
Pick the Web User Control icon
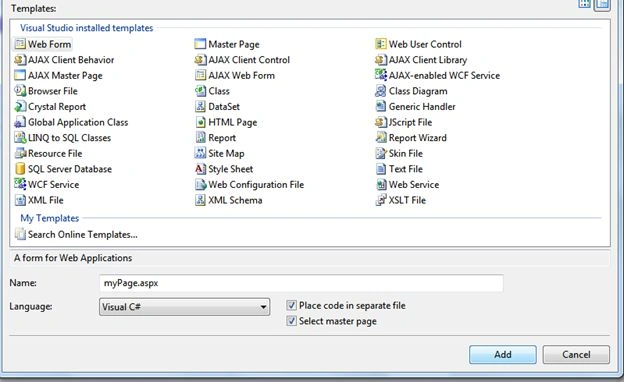point(380,44)
